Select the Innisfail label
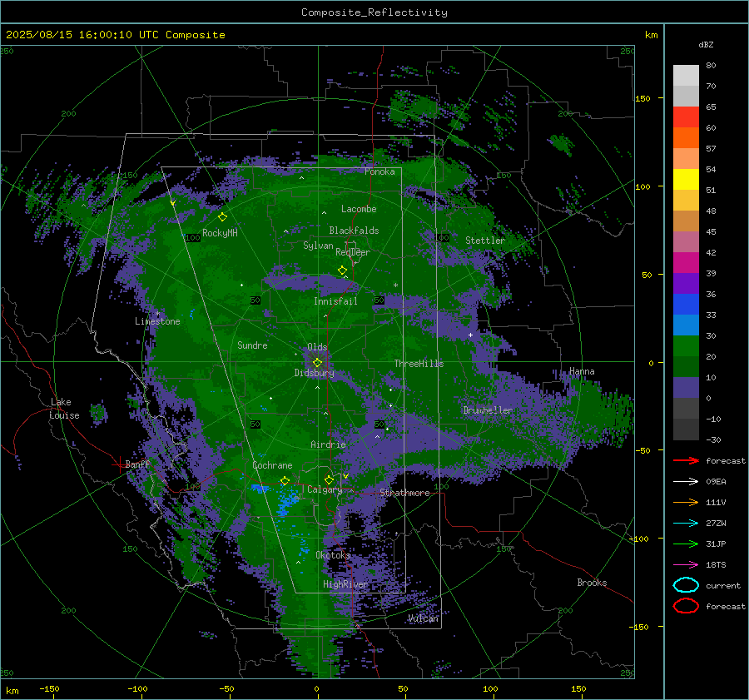Screen dimensions: 749x700 (x=335, y=301)
